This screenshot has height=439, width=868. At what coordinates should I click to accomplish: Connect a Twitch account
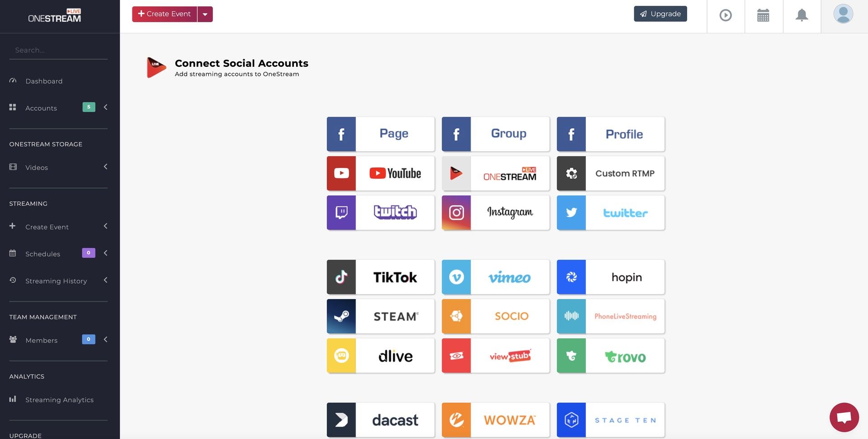380,213
